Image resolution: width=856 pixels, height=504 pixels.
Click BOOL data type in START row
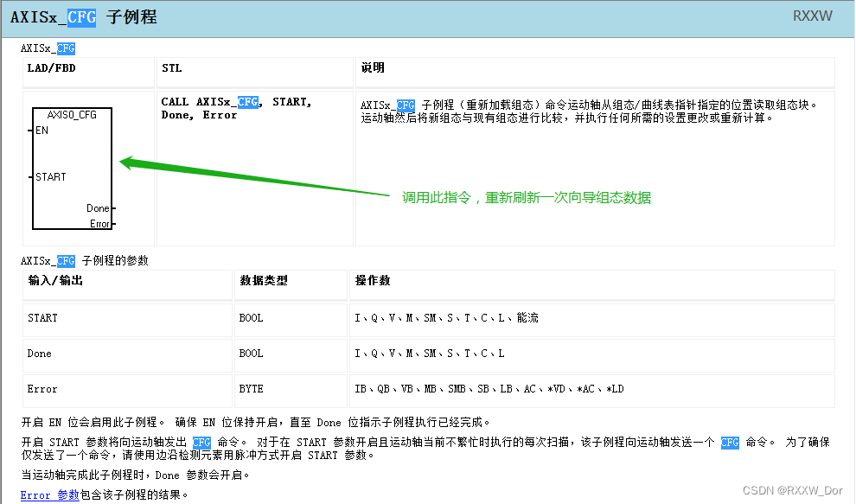point(251,318)
